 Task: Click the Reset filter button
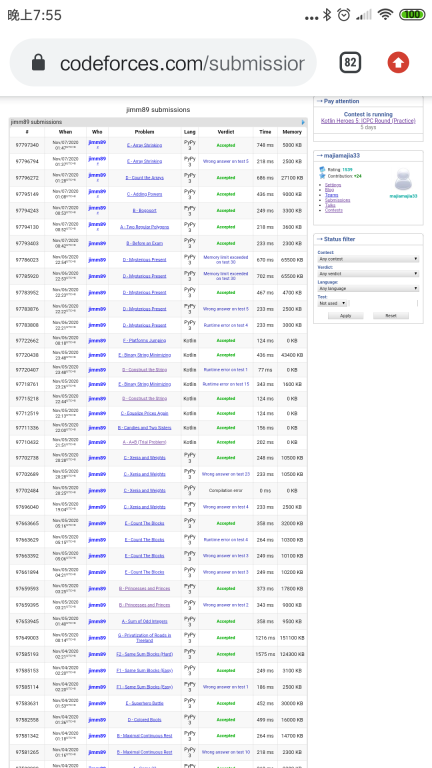click(x=391, y=316)
